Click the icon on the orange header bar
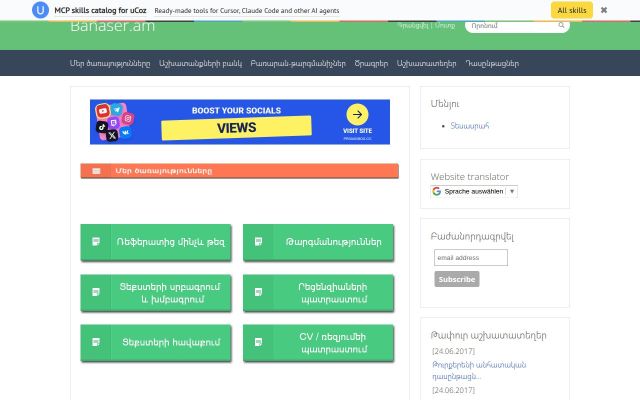 [x=96, y=171]
